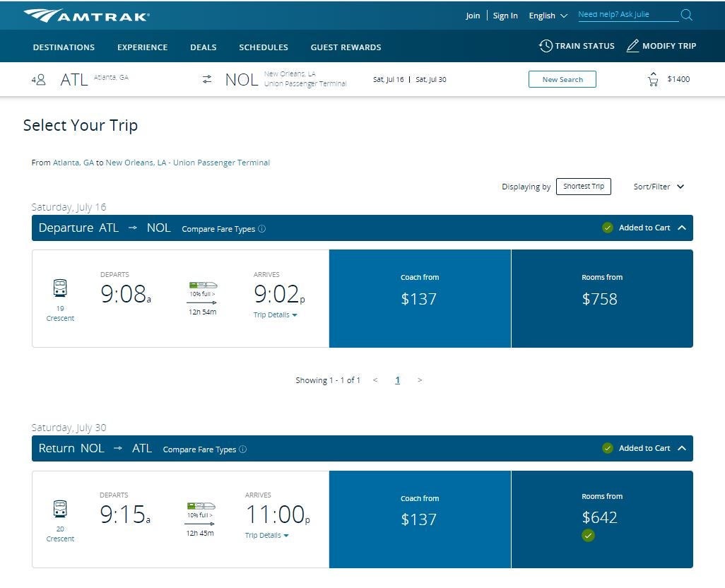Open the Destinations menu
This screenshot has width=725, height=588.
tap(64, 47)
